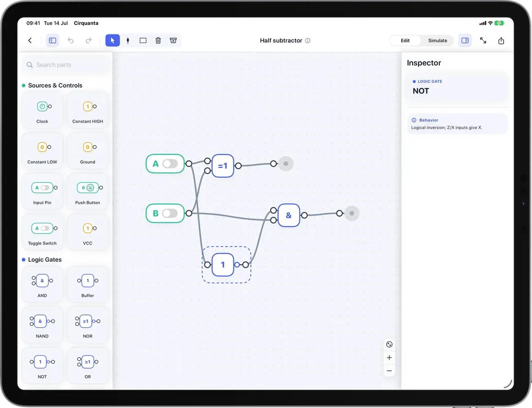
Task: Open info next to Half subtractor
Action: pyautogui.click(x=308, y=40)
